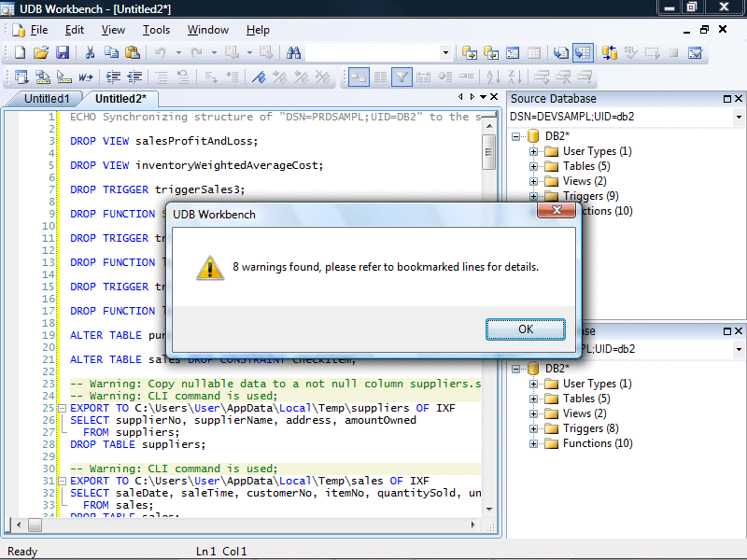This screenshot has width=747, height=560.
Task: Open the Tools menu
Action: [x=156, y=30]
